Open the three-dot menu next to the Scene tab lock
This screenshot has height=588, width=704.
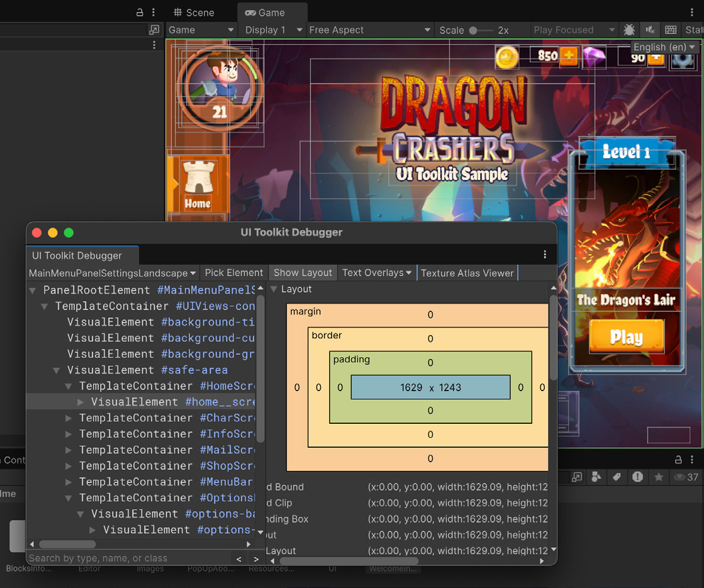coord(154,12)
